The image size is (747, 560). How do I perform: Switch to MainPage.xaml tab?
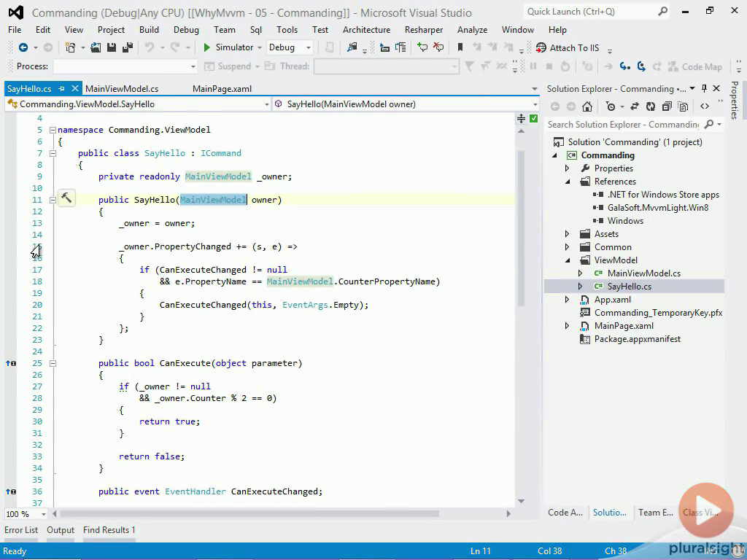pyautogui.click(x=222, y=88)
